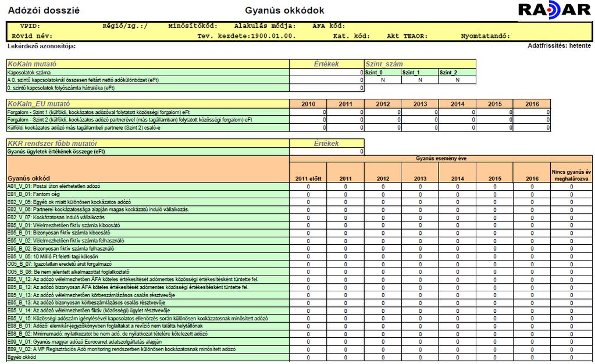Select the 'Kapcsolatok száma' row label
This screenshot has width=595, height=364.
pyautogui.click(x=148, y=72)
